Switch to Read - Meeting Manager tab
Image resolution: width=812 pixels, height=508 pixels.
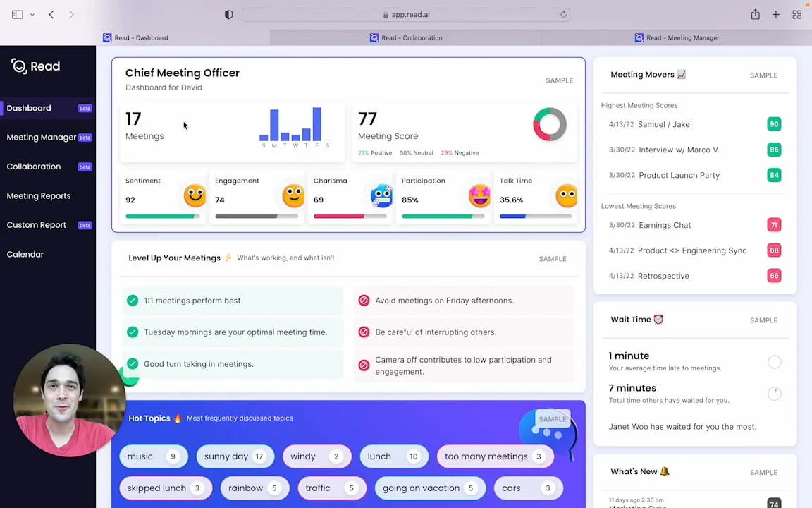[677, 37]
